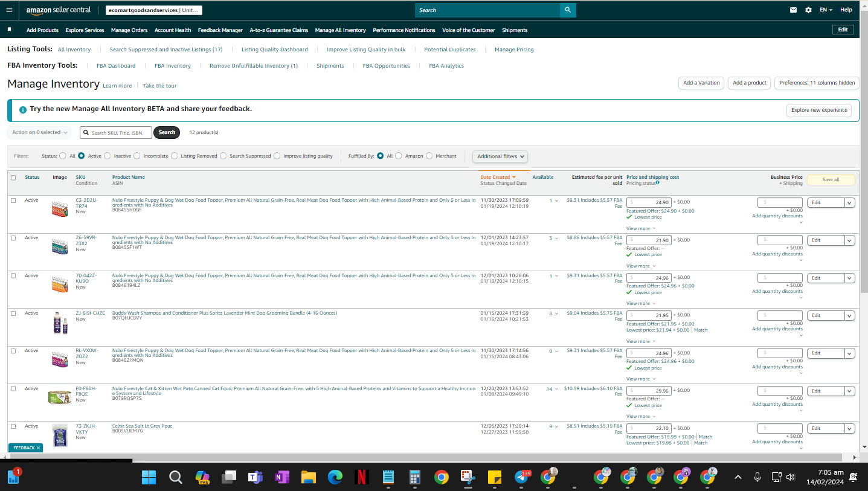Image resolution: width=868 pixels, height=491 pixels.
Task: Open the 'Action on 0 selected' dropdown
Action: 40,132
